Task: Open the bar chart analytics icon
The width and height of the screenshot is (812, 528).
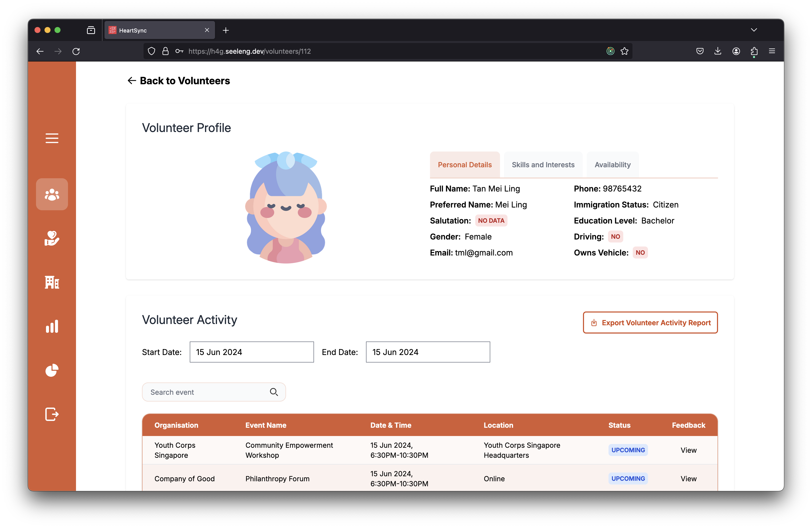Action: point(52,326)
